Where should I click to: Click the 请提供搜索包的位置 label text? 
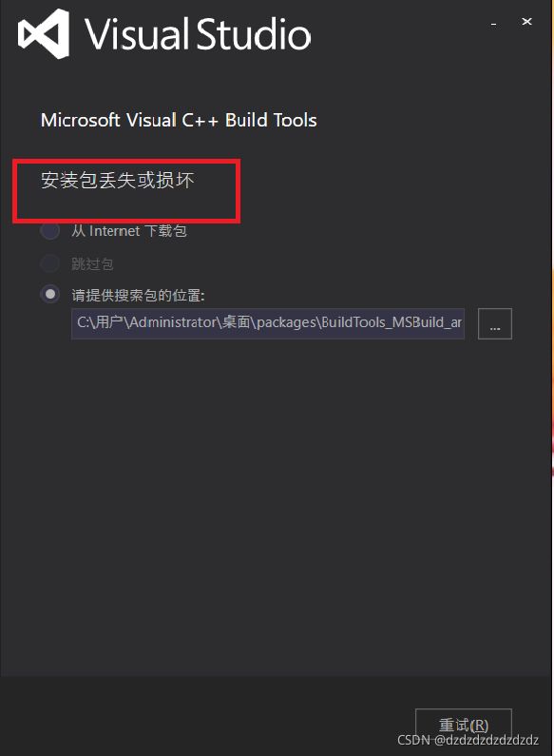coord(138,295)
